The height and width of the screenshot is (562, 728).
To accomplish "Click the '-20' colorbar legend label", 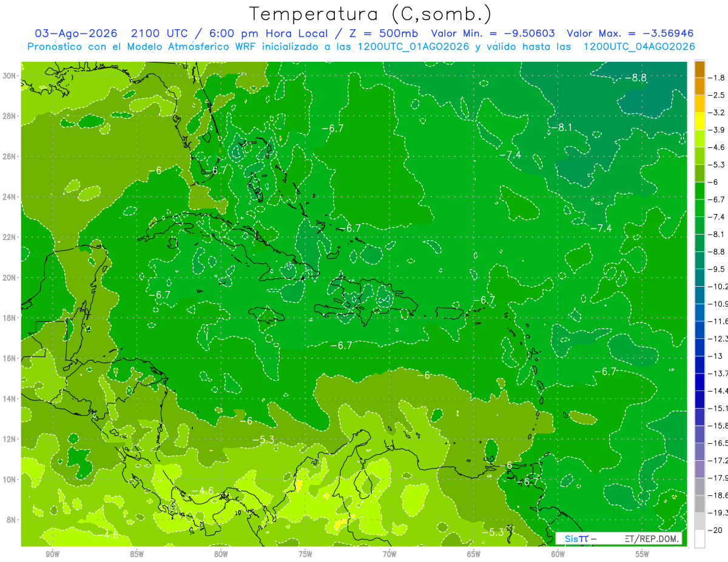I will (x=716, y=530).
